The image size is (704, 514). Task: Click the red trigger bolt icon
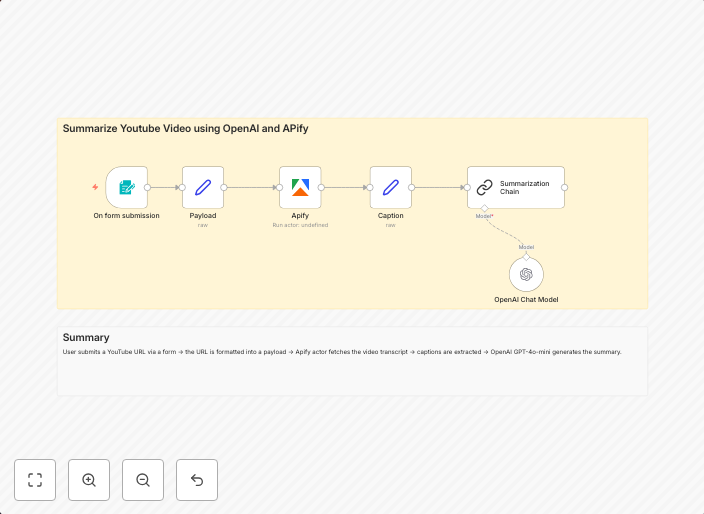point(95,187)
